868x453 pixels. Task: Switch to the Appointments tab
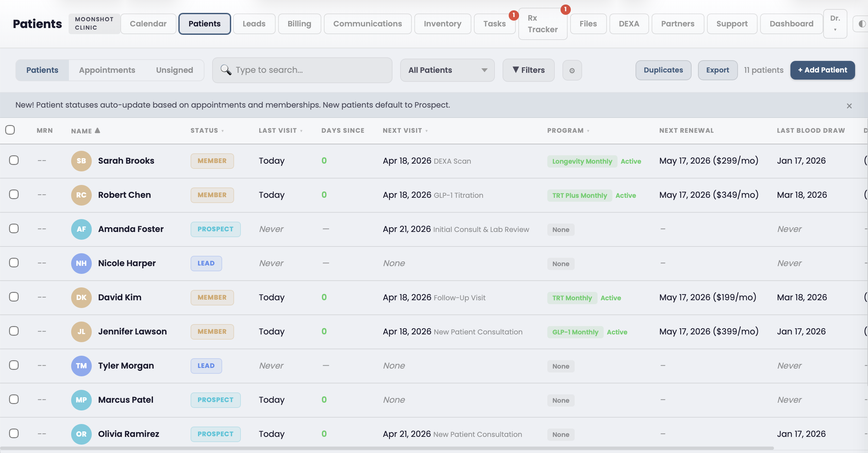107,70
